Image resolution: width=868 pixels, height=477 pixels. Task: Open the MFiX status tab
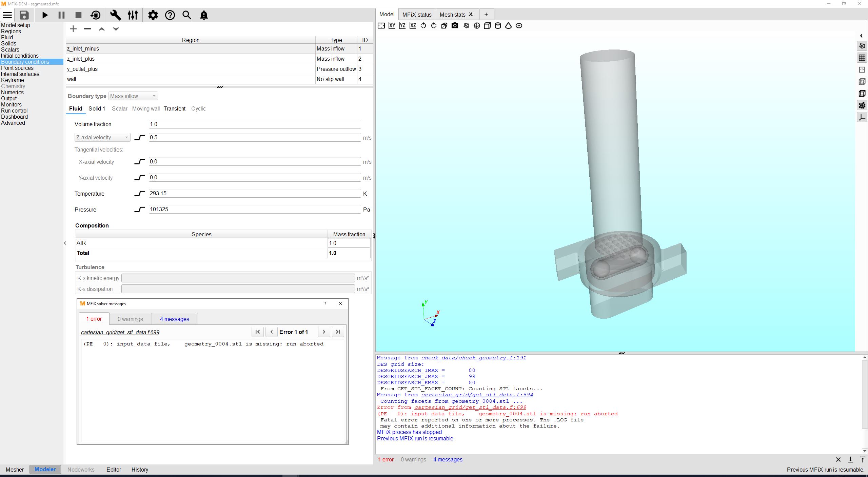(x=417, y=15)
